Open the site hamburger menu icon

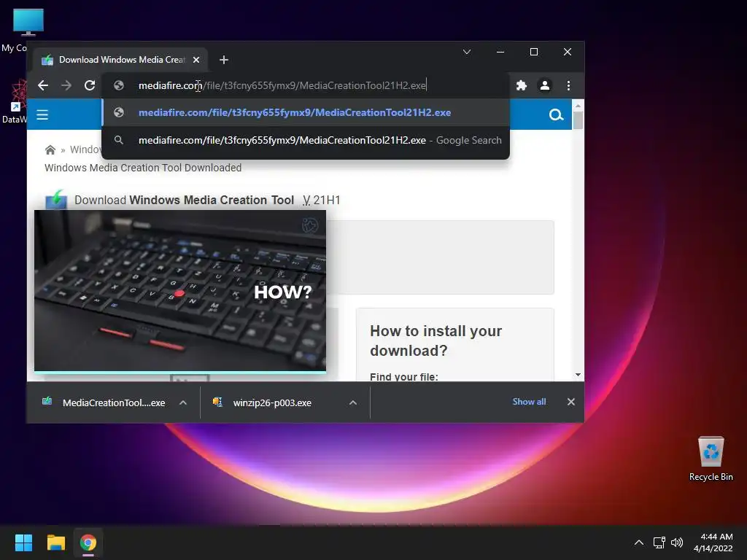point(42,114)
